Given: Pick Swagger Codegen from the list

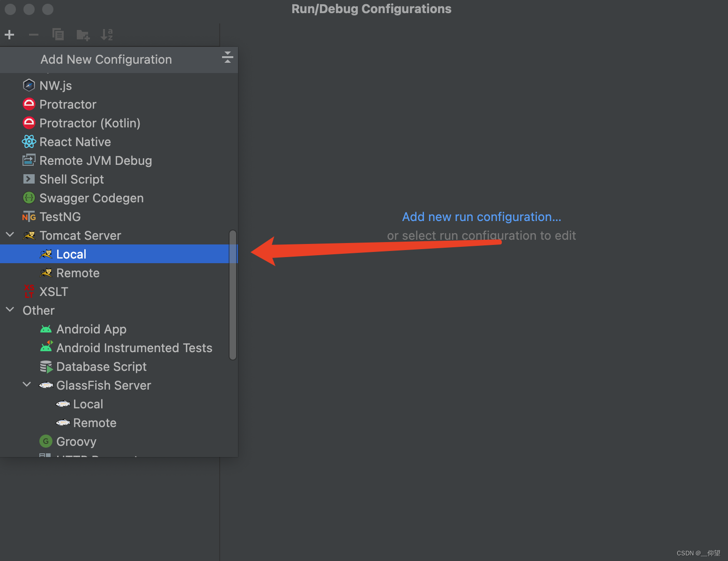Looking at the screenshot, I should [119, 198].
